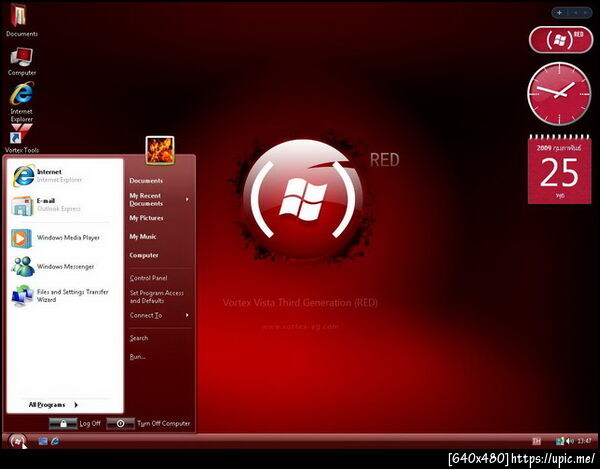Click All Programs label
600x469 pixels.
47,405
